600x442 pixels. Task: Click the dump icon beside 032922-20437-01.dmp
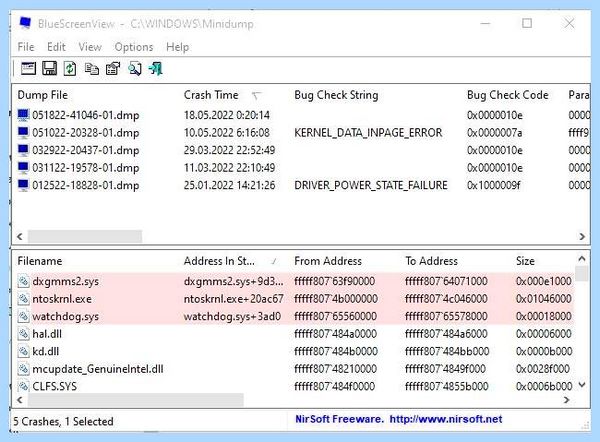coord(23,150)
